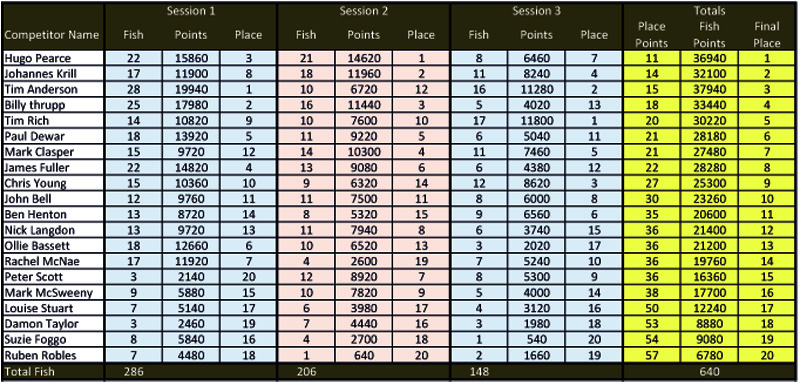Select Tim Anderson's Session 1 points 19940

pos(191,90)
